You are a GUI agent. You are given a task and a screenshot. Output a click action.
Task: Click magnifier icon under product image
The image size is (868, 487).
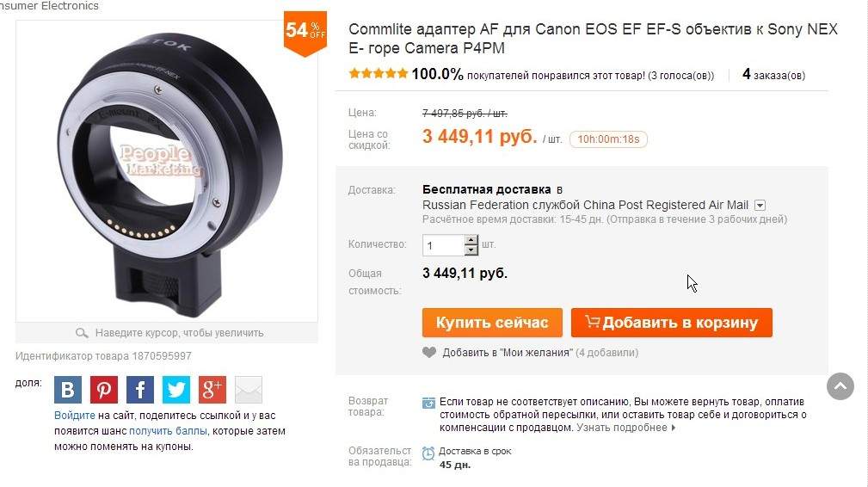pyautogui.click(x=82, y=333)
